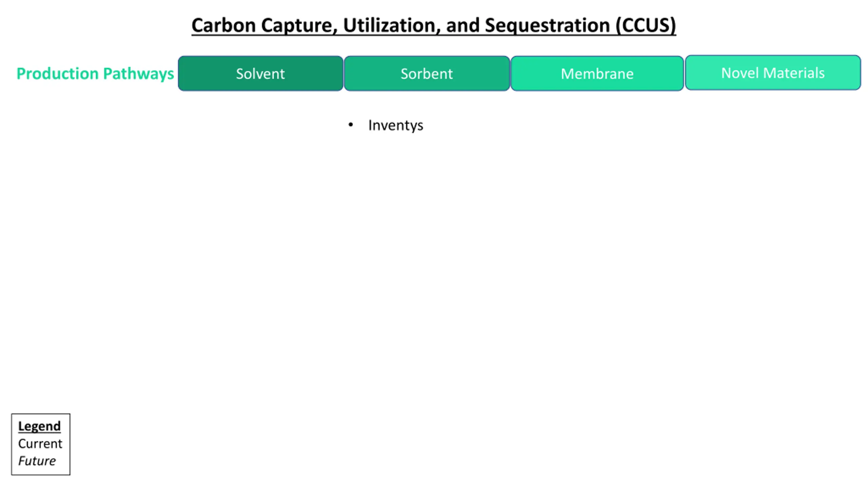Click the word Pathways in the green label

pyautogui.click(x=138, y=74)
